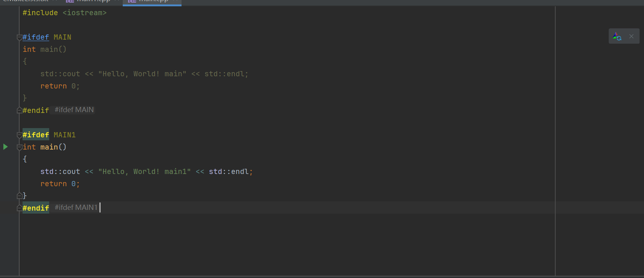Switch to the main.cpp editor tab
Viewport: 644px width, 278px height.
[152, 1]
